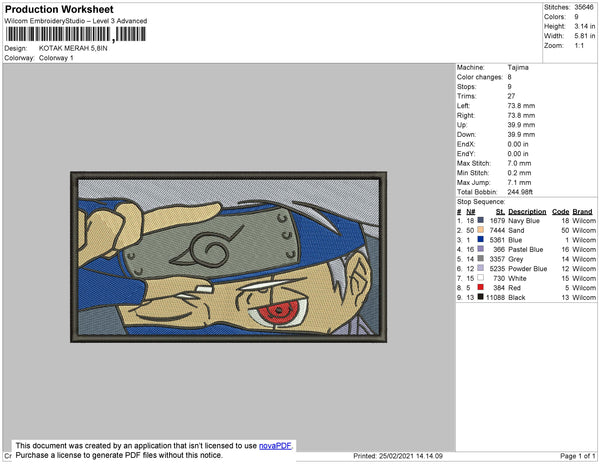Click 'Wilcom EmbroideryStudio – Level 3 Advanced' text
Viewport: 600px width, 464px height.
click(76, 21)
